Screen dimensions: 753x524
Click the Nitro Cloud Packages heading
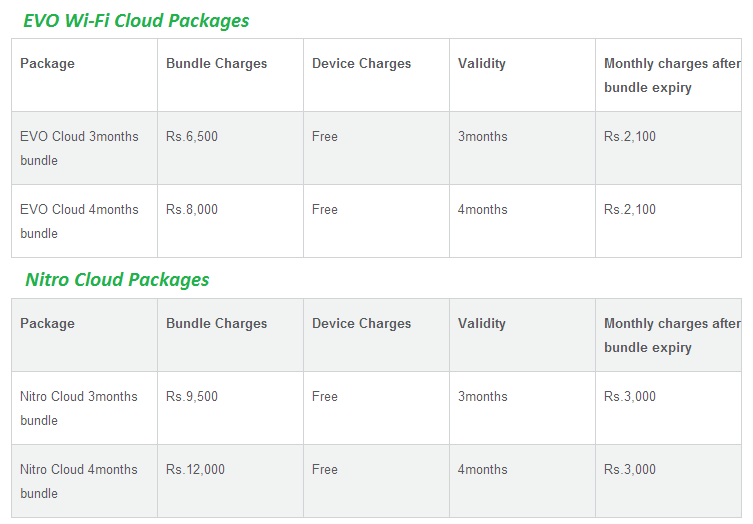117,280
